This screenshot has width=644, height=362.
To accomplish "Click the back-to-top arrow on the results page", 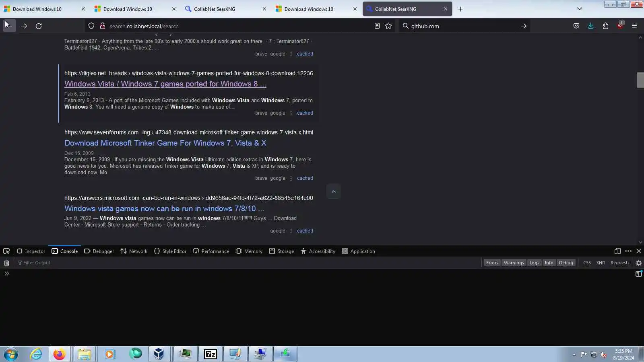I will coord(334,192).
